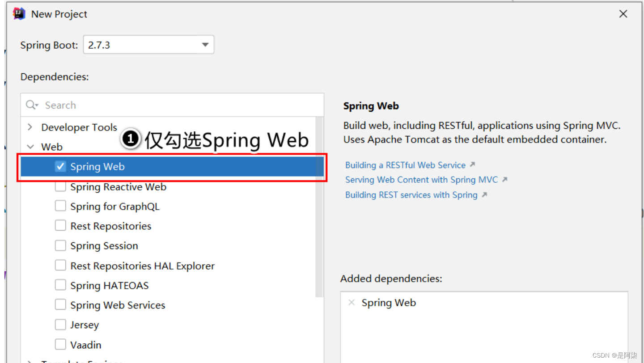Image resolution: width=644 pixels, height=363 pixels.
Task: Close the New Project dialog
Action: click(623, 14)
